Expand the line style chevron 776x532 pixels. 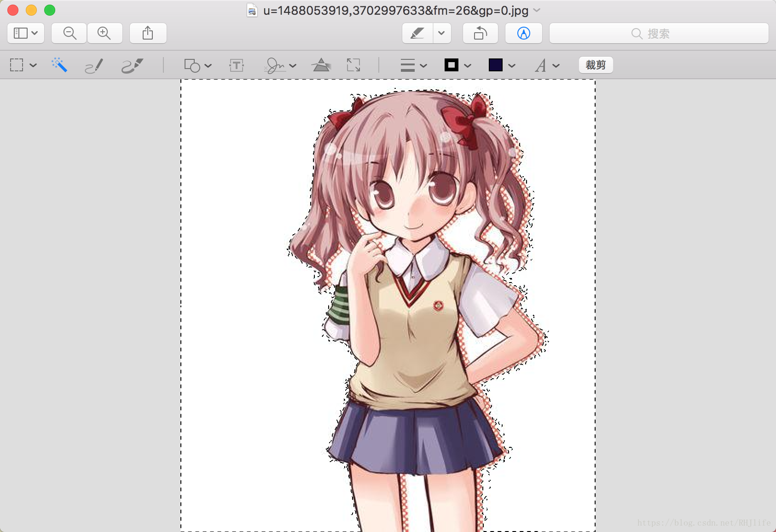[423, 65]
